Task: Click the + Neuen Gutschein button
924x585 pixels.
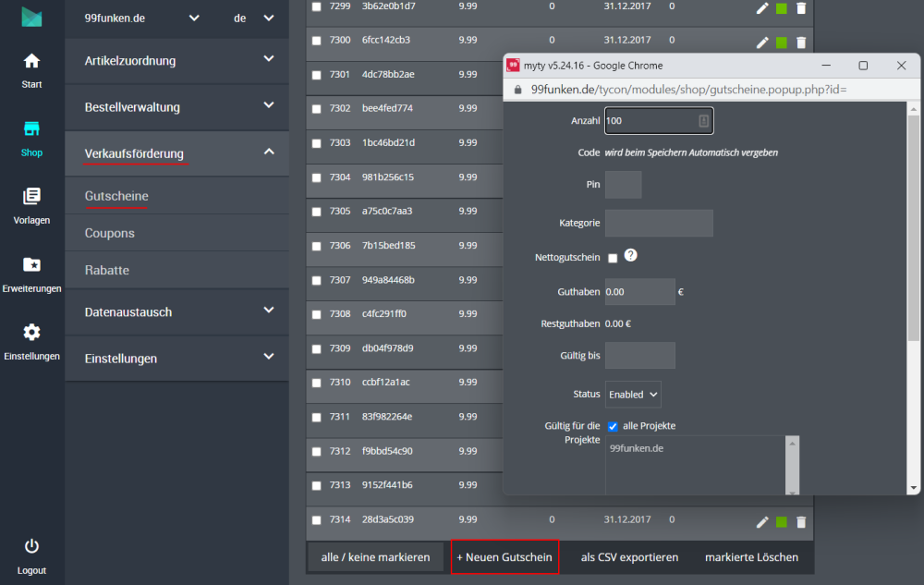Action: (x=505, y=557)
